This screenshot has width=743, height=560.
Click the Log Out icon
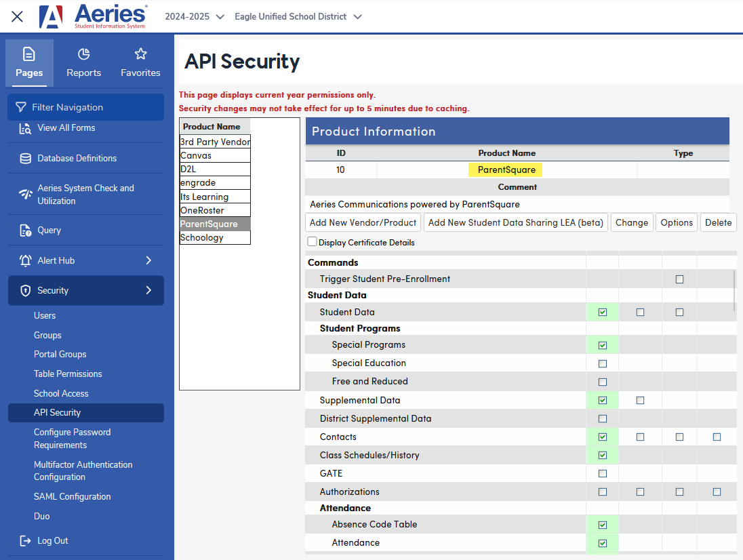click(25, 540)
